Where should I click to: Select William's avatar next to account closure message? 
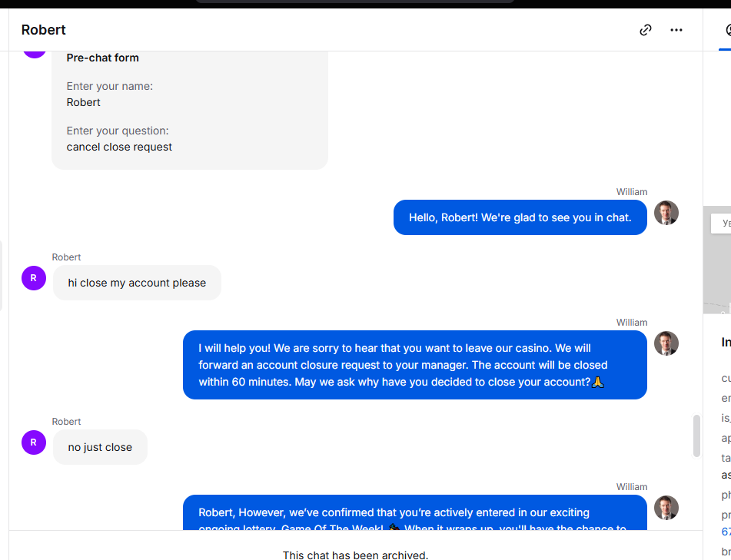(666, 343)
